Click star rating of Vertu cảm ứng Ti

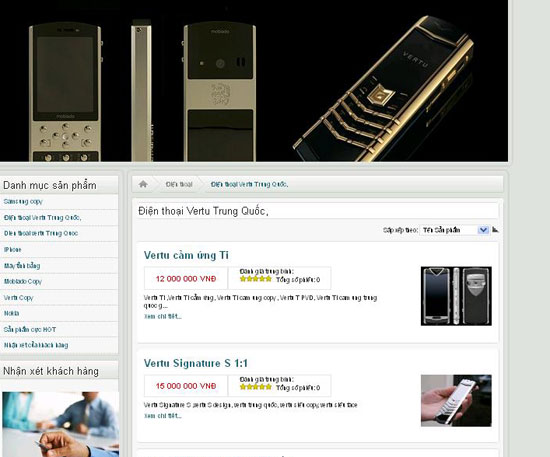tap(256, 279)
